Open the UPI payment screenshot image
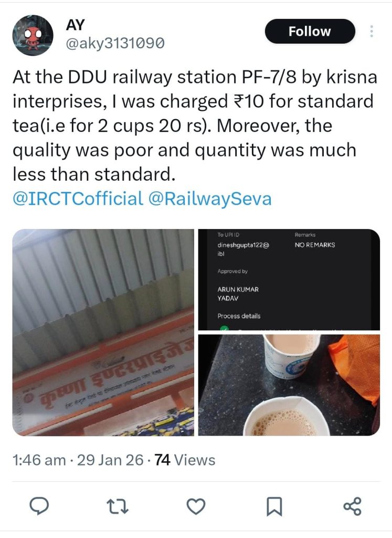The image size is (392, 538). [x=289, y=280]
